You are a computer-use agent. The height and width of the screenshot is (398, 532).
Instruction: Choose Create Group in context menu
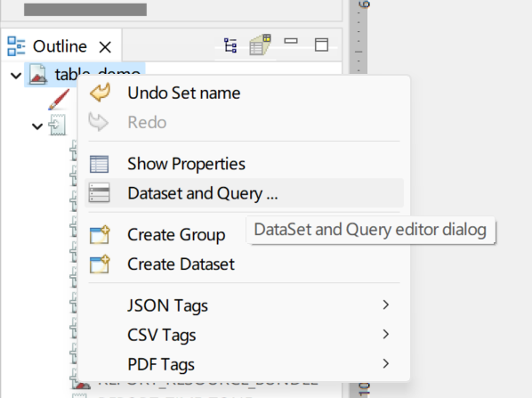click(244, 235)
